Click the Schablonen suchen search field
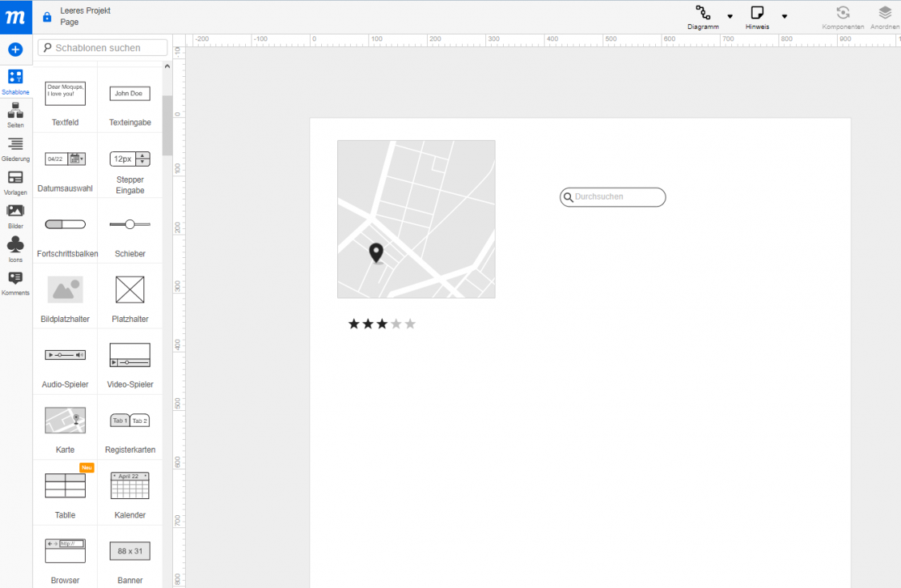901x588 pixels. 103,48
